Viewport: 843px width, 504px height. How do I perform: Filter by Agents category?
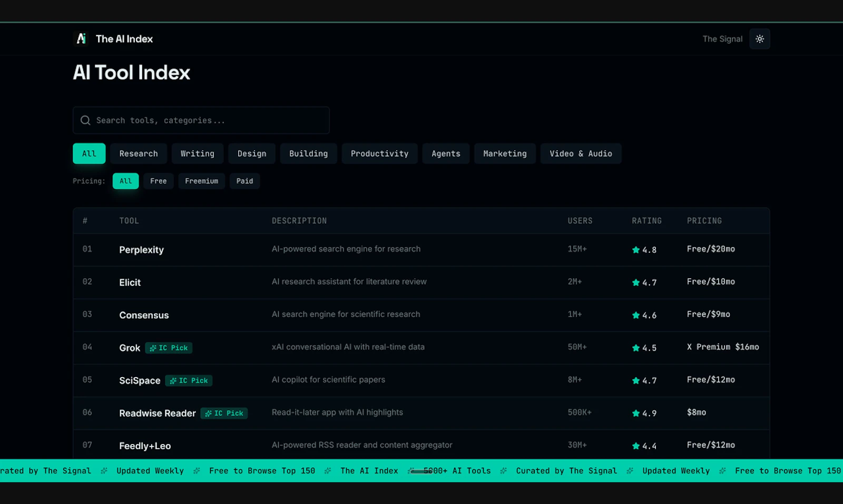point(446,153)
